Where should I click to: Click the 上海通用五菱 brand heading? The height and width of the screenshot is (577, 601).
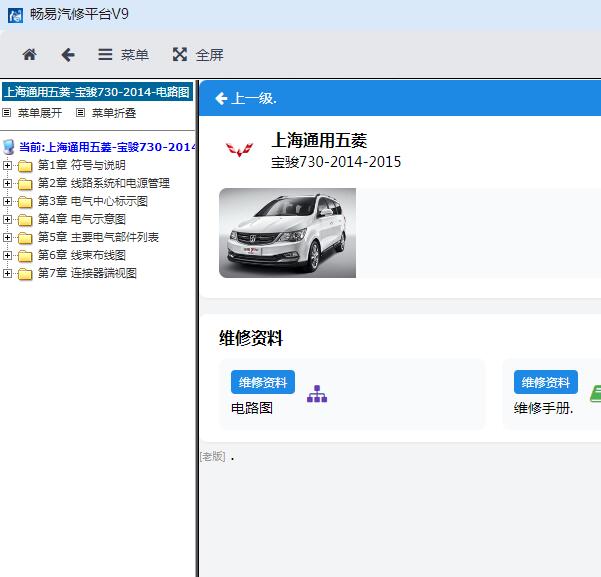[319, 140]
